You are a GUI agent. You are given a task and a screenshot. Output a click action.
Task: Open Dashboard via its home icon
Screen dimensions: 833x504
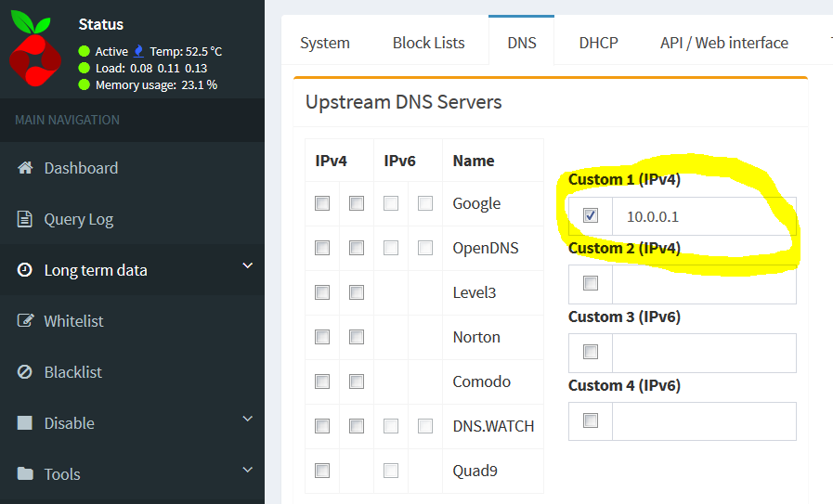[x=25, y=168]
